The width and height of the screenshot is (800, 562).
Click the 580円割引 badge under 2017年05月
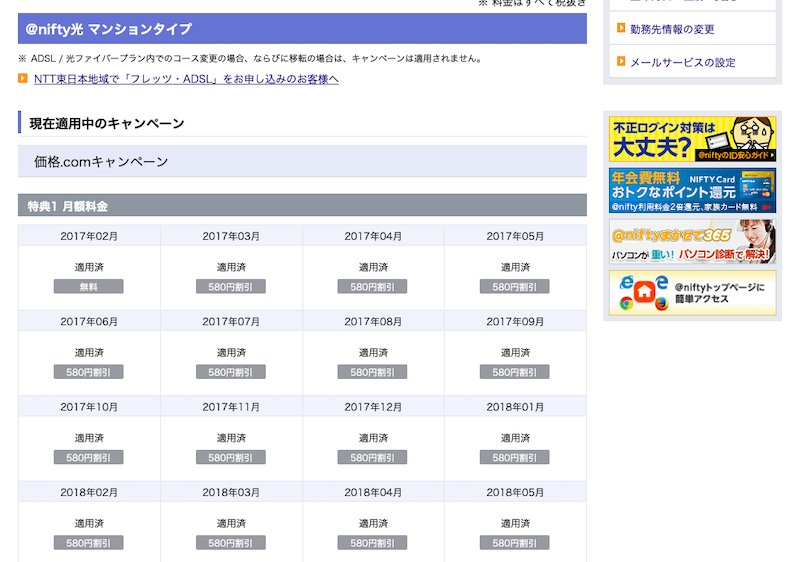(x=514, y=287)
